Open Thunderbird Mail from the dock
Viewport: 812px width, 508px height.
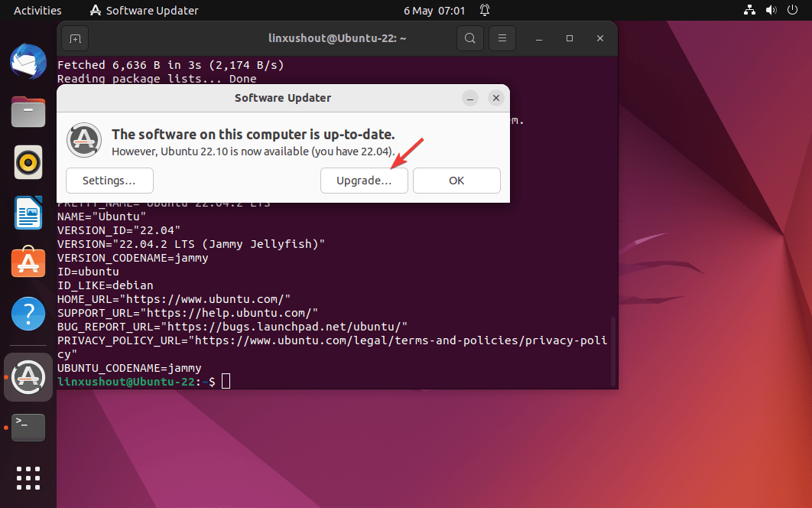pos(28,61)
